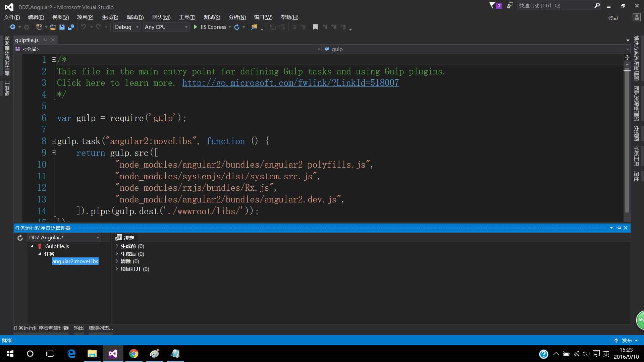Click the 登录 sign-in link
The height and width of the screenshot is (362, 644).
613,18
